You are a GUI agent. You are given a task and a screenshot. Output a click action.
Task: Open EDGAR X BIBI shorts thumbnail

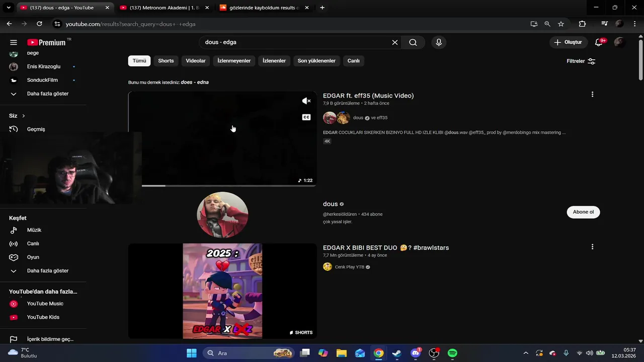[x=222, y=291]
